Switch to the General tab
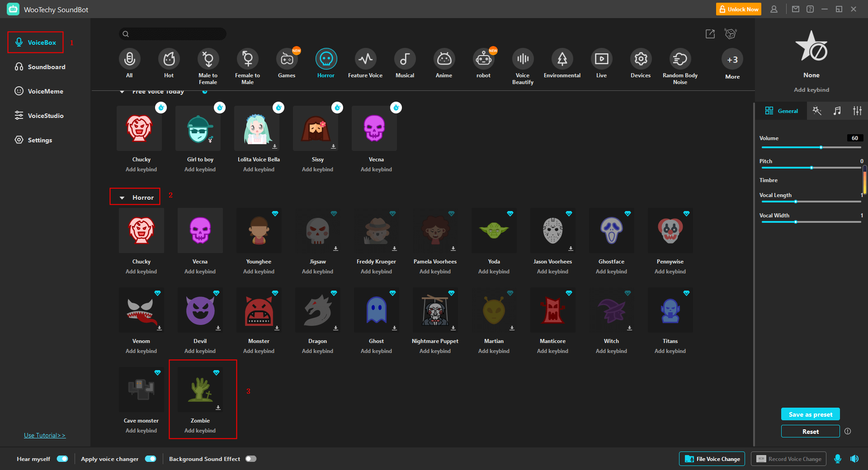The height and width of the screenshot is (470, 868). [x=781, y=111]
